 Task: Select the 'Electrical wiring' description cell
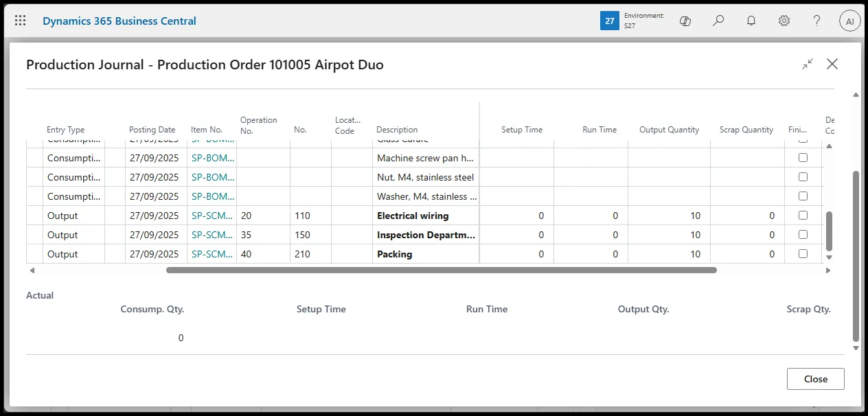click(x=426, y=216)
